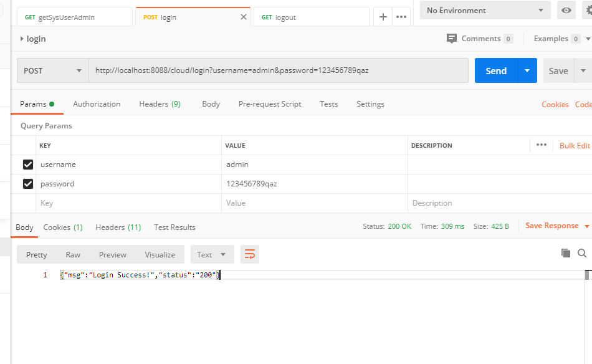Click the 200 OK status text
Viewport: 592px width, 364px height.
click(399, 226)
